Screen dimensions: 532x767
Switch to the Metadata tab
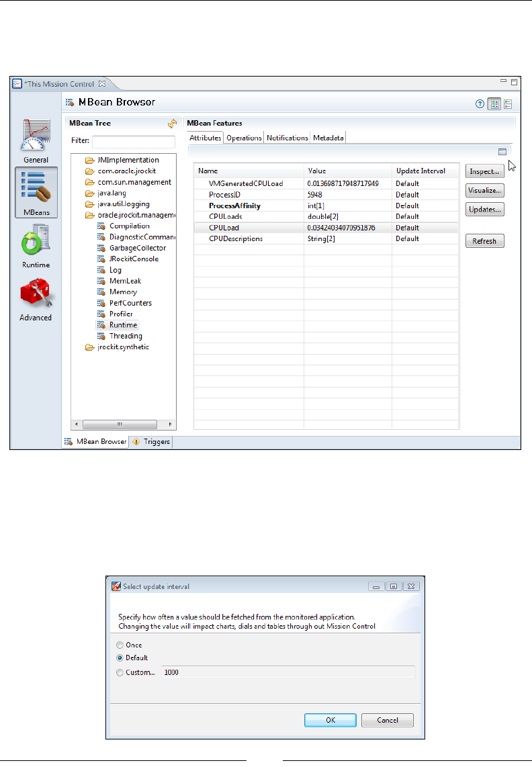click(x=328, y=138)
